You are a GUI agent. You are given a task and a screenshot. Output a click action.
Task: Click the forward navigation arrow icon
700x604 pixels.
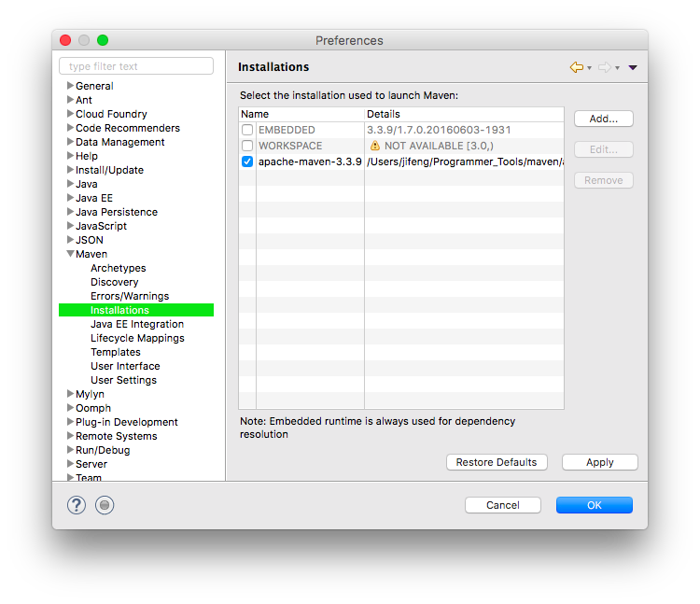605,67
